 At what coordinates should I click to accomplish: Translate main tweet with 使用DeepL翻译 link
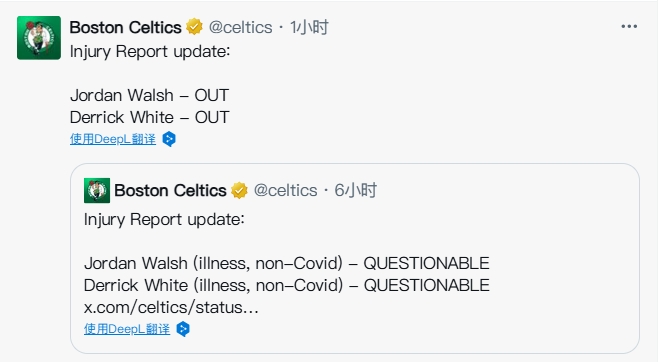coord(113,139)
